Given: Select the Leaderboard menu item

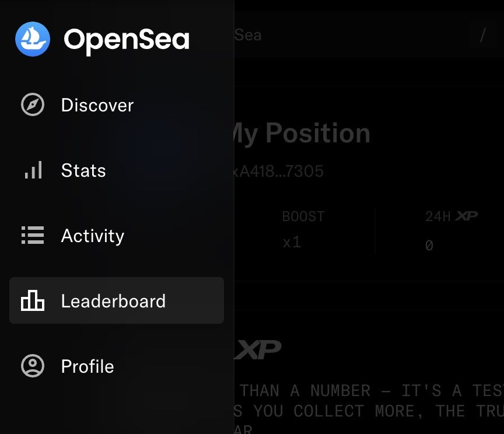Looking at the screenshot, I should pyautogui.click(x=113, y=301).
